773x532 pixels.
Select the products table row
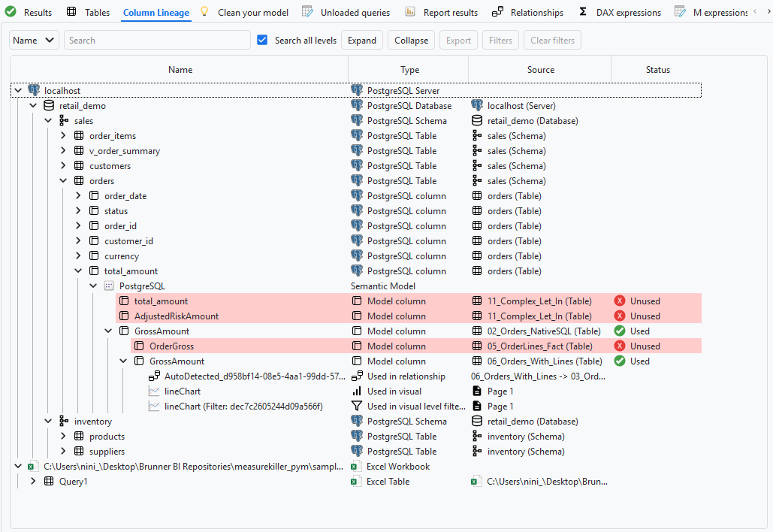(x=356, y=437)
